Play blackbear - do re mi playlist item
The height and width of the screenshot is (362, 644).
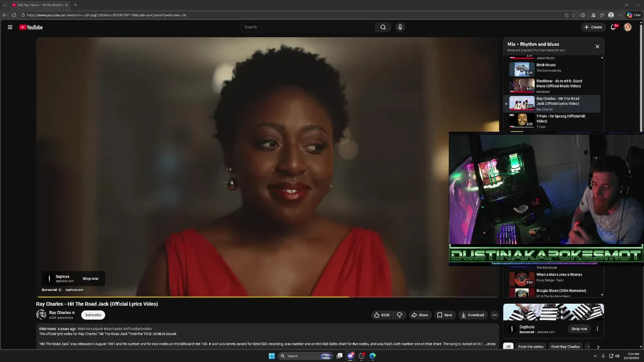tap(552, 85)
